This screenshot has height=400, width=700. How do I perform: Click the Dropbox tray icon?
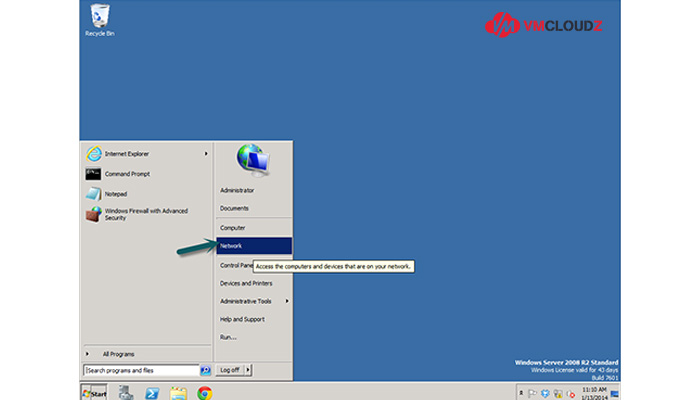pos(545,394)
